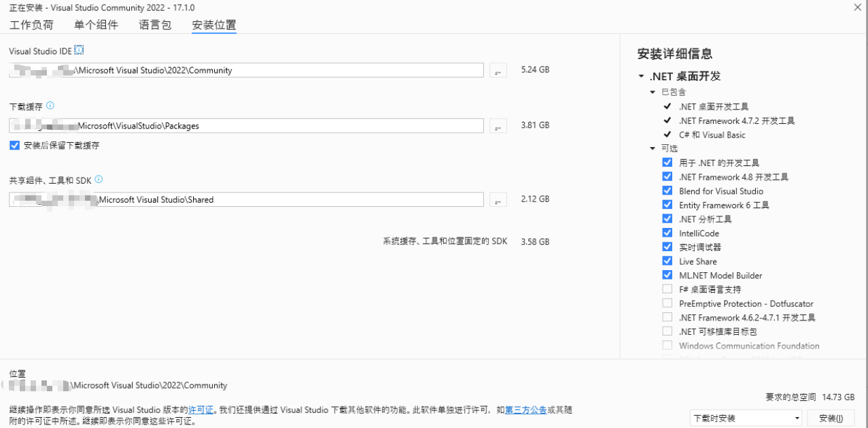The height and width of the screenshot is (428, 868).
Task: Uncheck ML.NET Model Builder
Action: (667, 276)
